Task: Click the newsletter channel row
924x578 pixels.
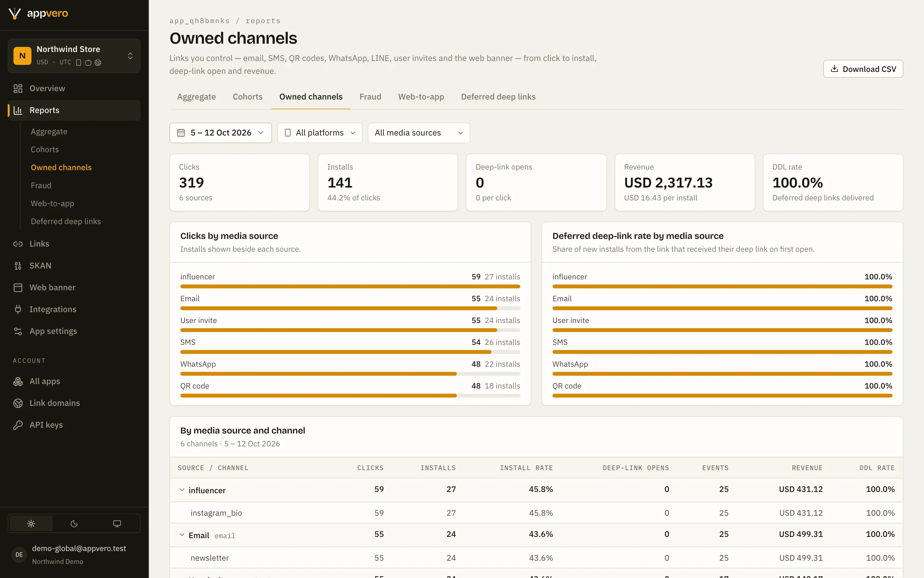Action: (x=536, y=558)
